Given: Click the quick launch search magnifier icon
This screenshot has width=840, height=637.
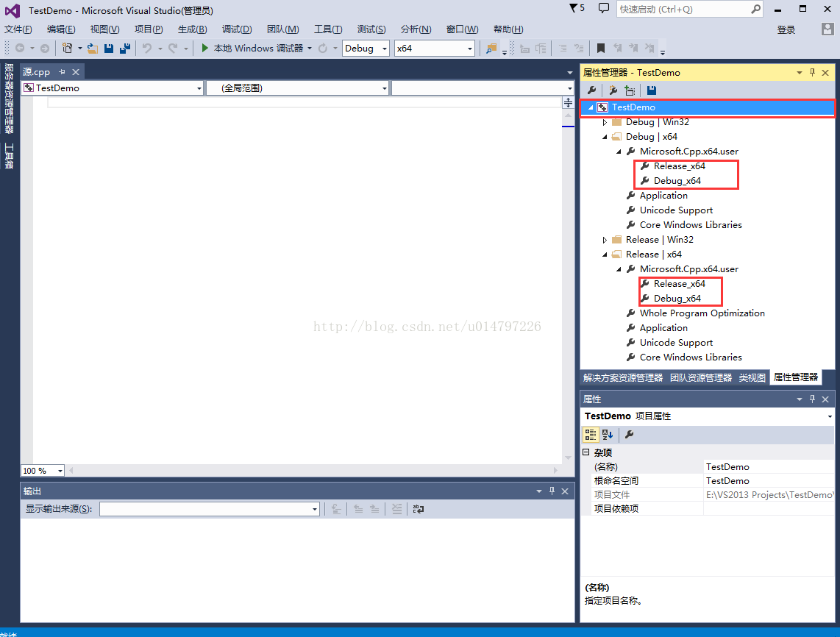Looking at the screenshot, I should click(755, 9).
